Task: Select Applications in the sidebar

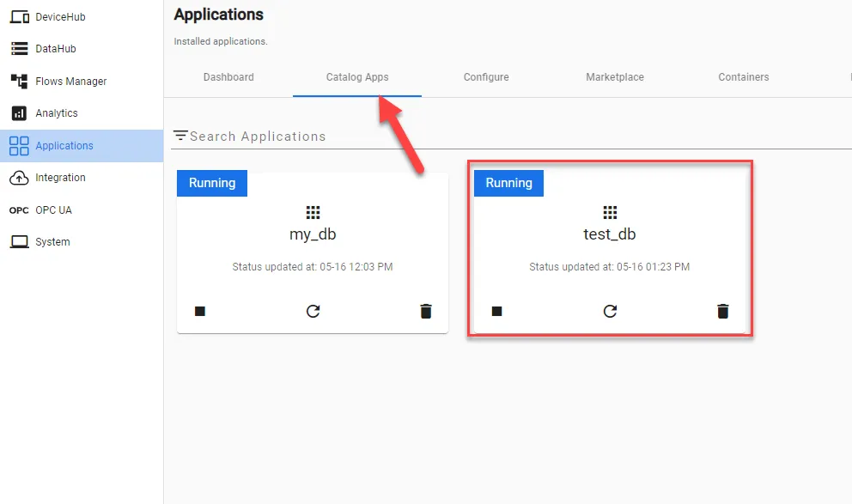Action: click(x=82, y=146)
